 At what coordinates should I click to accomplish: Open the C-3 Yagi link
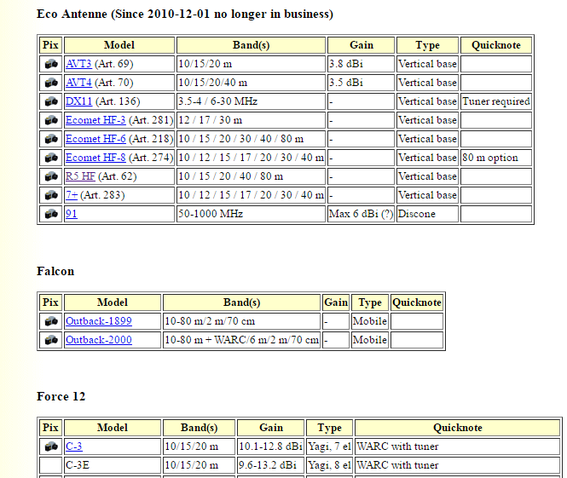[74, 447]
